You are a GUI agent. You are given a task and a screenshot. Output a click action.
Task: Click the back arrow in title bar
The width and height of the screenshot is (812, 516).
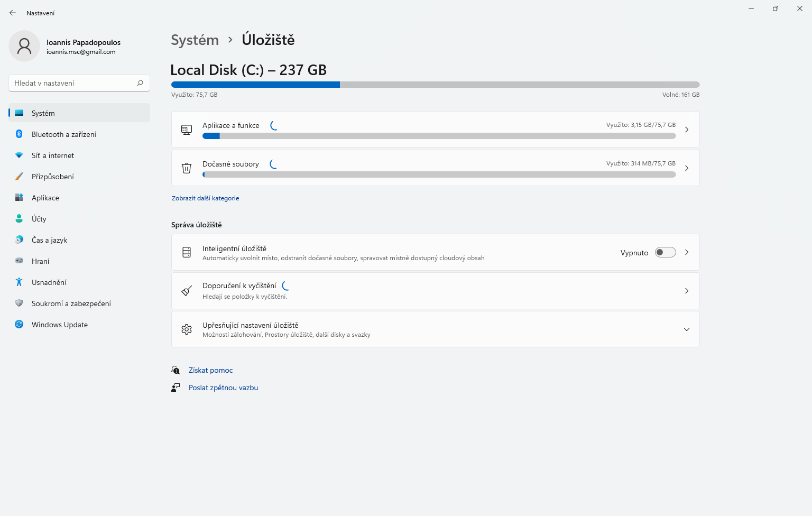point(13,13)
